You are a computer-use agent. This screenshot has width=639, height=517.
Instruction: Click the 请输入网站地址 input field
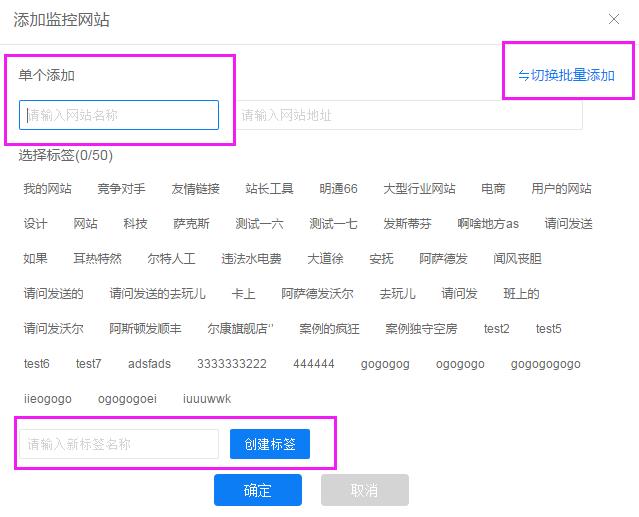[408, 115]
